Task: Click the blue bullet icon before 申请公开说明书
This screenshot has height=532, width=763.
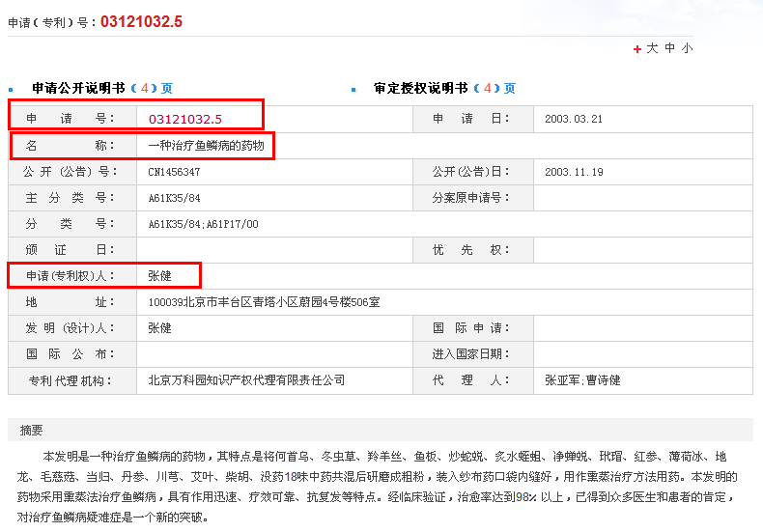Action: click(11, 89)
